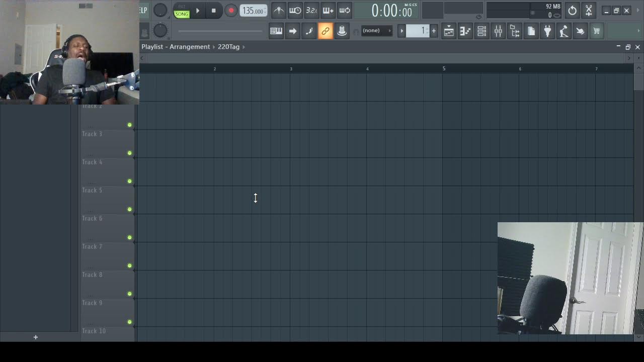This screenshot has height=362, width=644.
Task: Toggle the 3.2.1 recording countdown
Action: 311,11
